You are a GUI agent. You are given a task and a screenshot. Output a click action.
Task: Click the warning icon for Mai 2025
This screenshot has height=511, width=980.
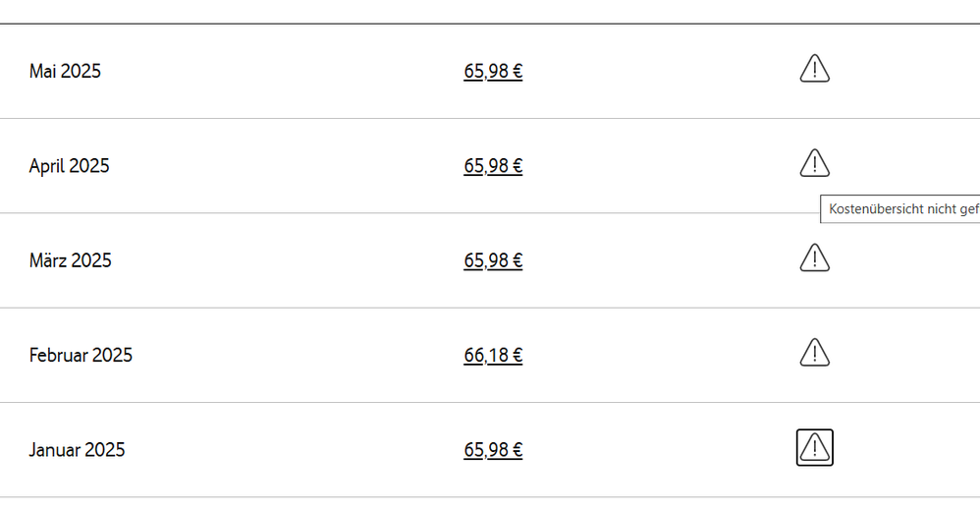(814, 70)
